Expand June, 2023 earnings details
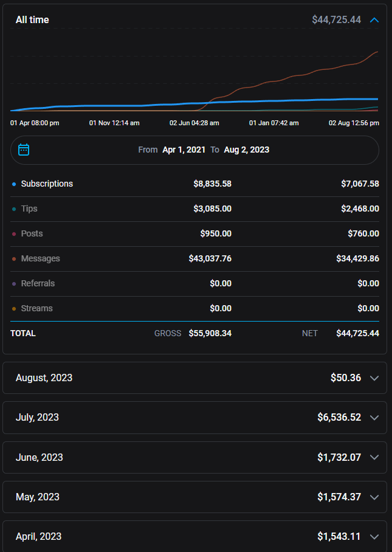 pyautogui.click(x=194, y=457)
